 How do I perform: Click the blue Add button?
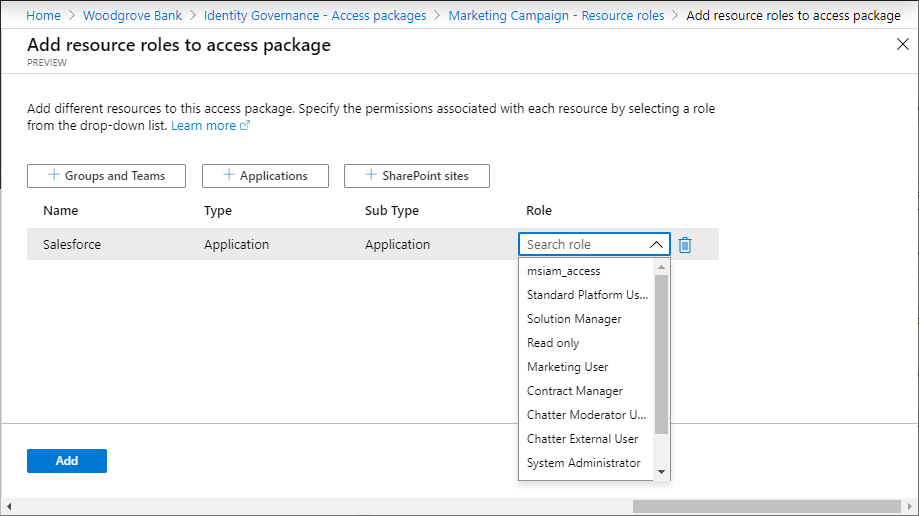67,461
